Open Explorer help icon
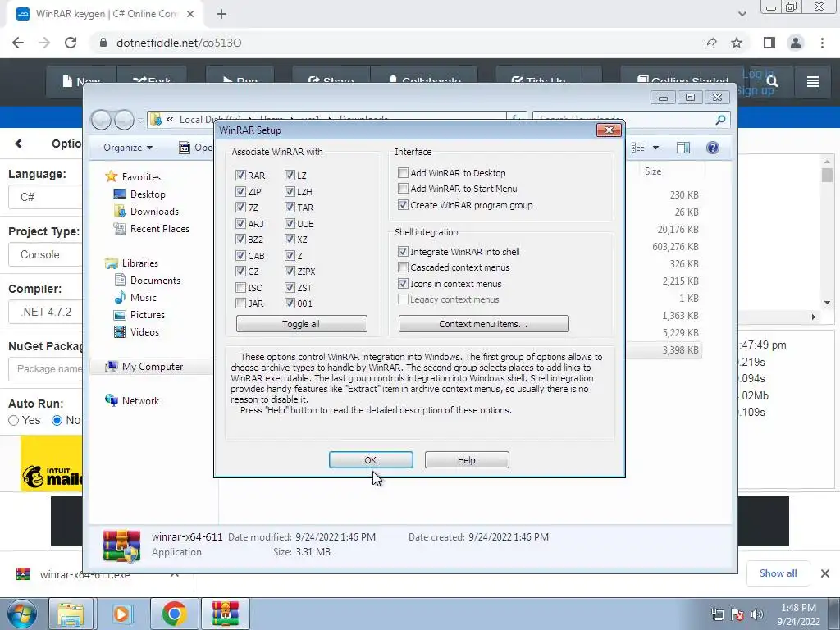Viewport: 840px width, 630px height. (x=713, y=148)
